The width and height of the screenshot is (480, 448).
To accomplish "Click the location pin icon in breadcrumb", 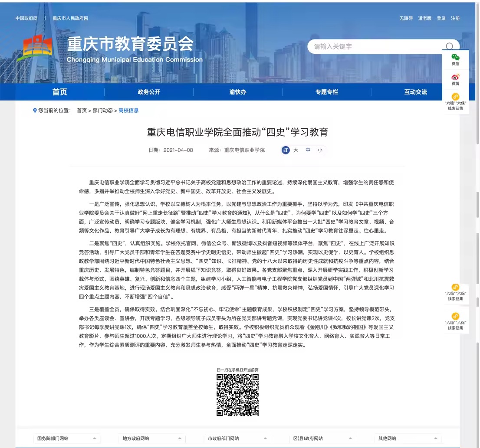I will [x=35, y=111].
